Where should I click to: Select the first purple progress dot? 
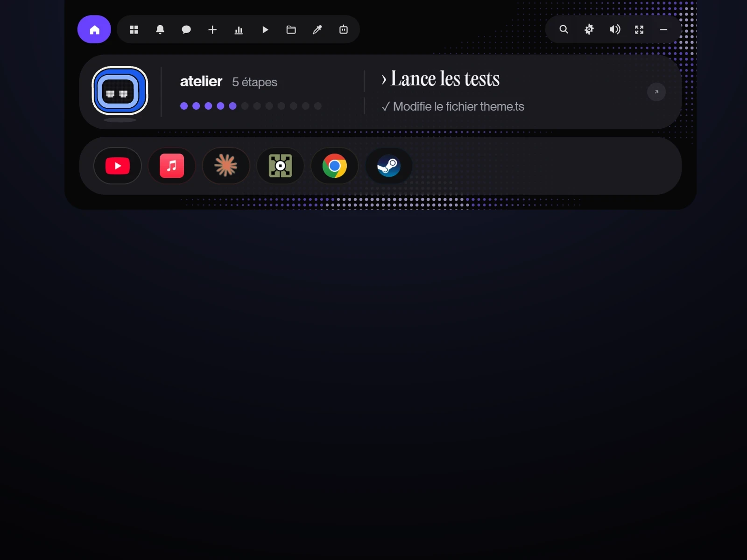(184, 106)
